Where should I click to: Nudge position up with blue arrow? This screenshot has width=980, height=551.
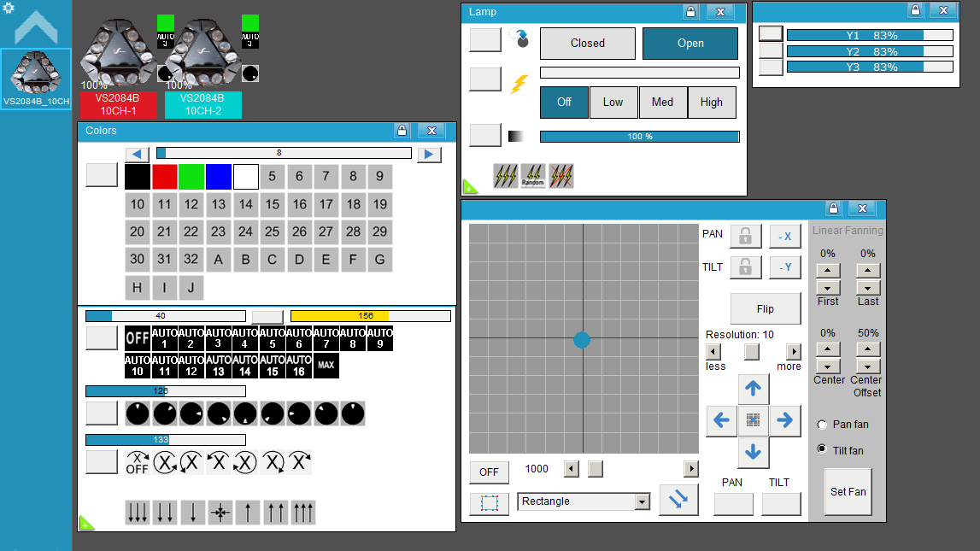753,389
